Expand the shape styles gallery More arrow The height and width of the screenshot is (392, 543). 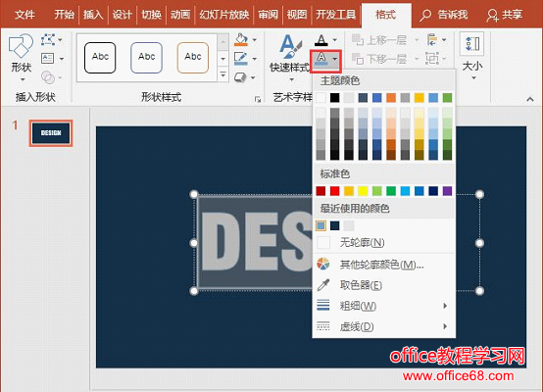[x=223, y=74]
